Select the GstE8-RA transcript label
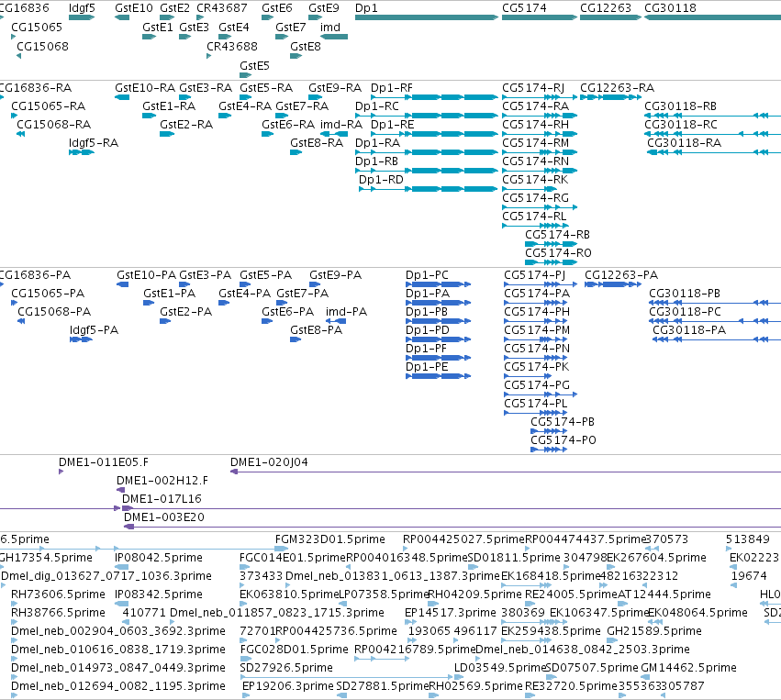Viewport: 781px width, 700px height. click(x=317, y=143)
